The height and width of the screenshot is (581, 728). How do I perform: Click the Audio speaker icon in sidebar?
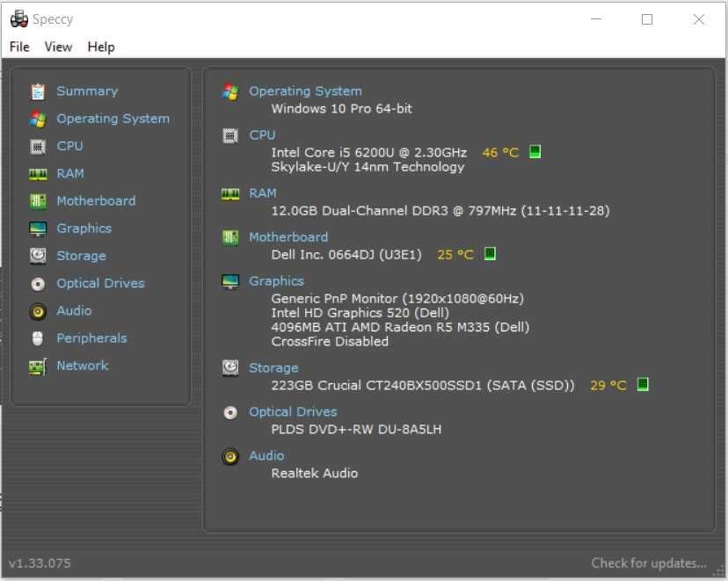click(x=38, y=311)
